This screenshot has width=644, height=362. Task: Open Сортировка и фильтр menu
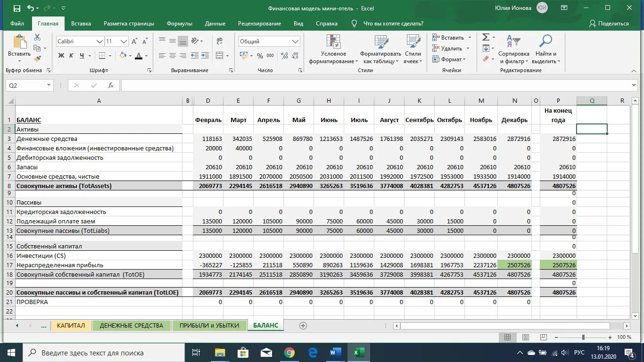[x=513, y=49]
